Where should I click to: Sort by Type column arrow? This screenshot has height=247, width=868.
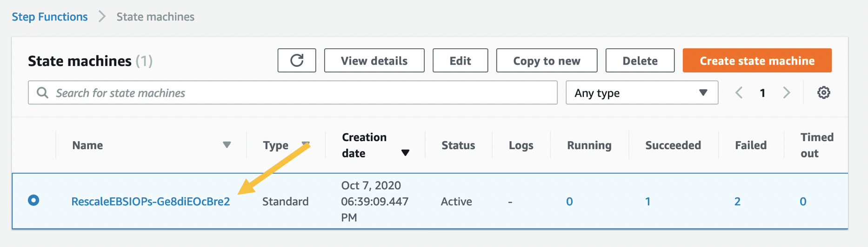pyautogui.click(x=305, y=144)
